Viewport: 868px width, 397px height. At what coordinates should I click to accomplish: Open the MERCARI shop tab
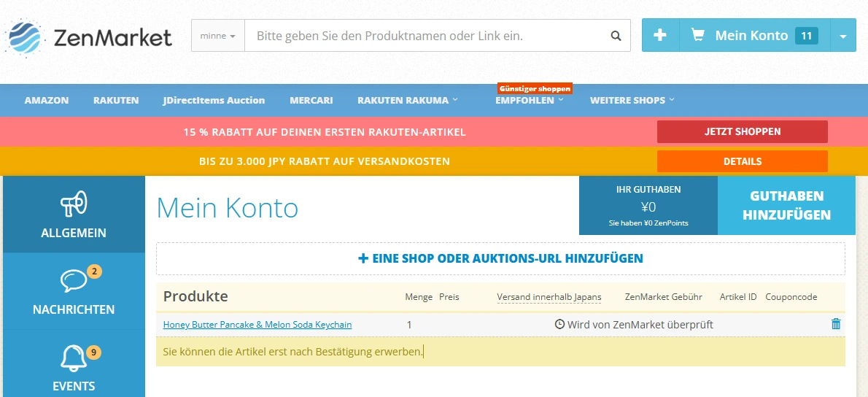pos(311,100)
